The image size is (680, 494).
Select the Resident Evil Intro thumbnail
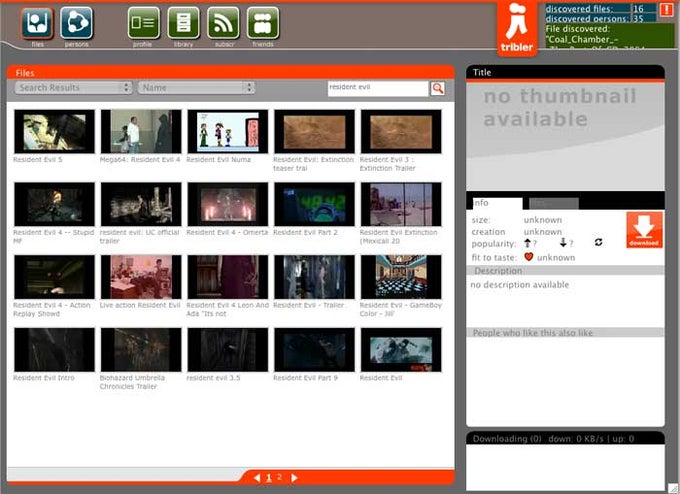[x=54, y=350]
